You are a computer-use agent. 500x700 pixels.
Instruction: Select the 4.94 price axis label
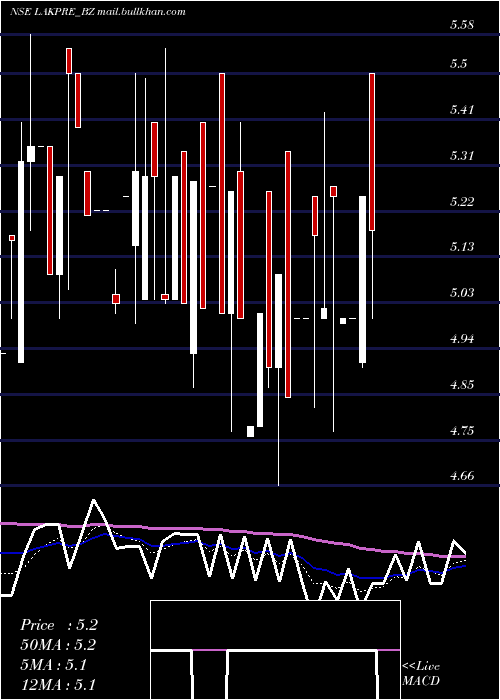pyautogui.click(x=461, y=339)
